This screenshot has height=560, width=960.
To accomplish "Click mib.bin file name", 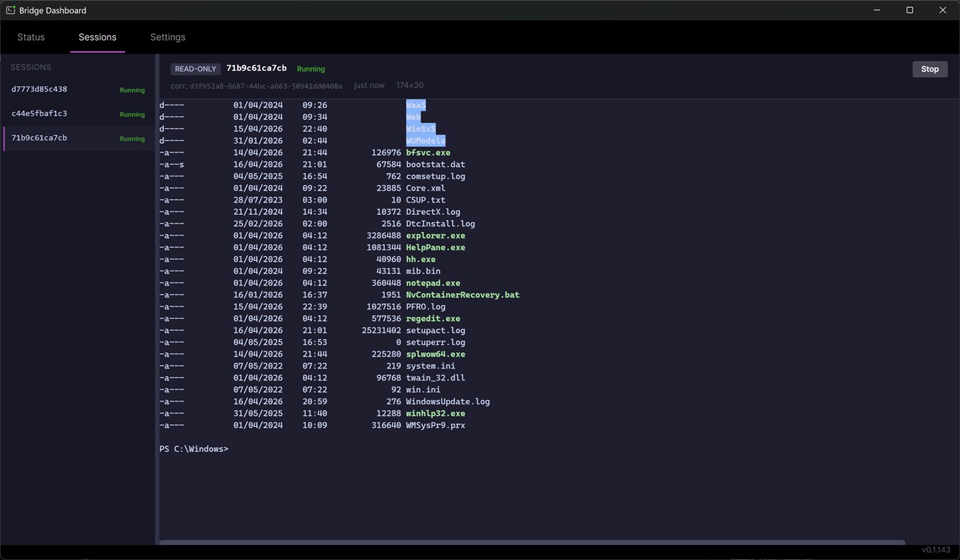I will click(423, 271).
